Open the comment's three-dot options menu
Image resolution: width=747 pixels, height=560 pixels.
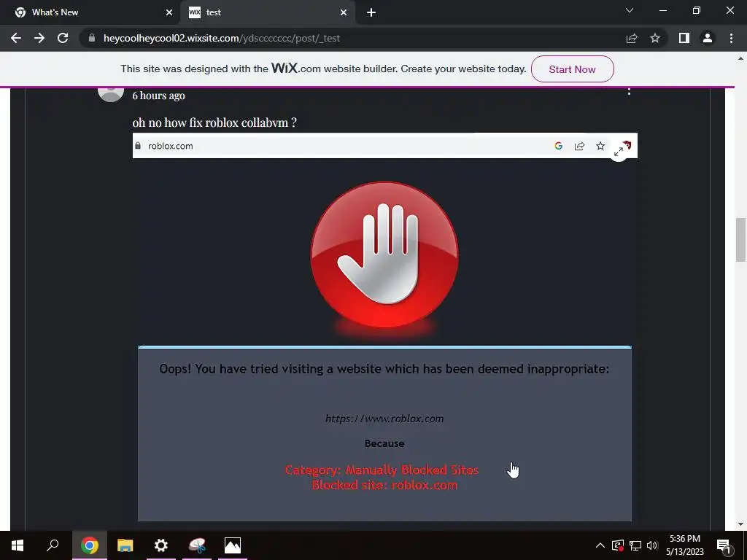click(x=629, y=91)
